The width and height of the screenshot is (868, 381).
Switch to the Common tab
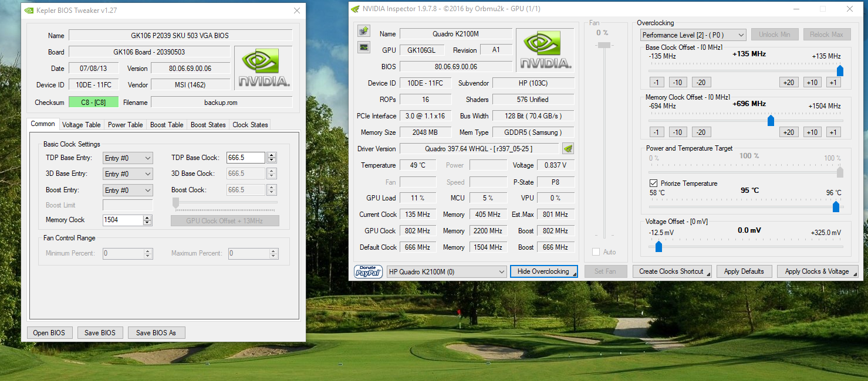[43, 124]
